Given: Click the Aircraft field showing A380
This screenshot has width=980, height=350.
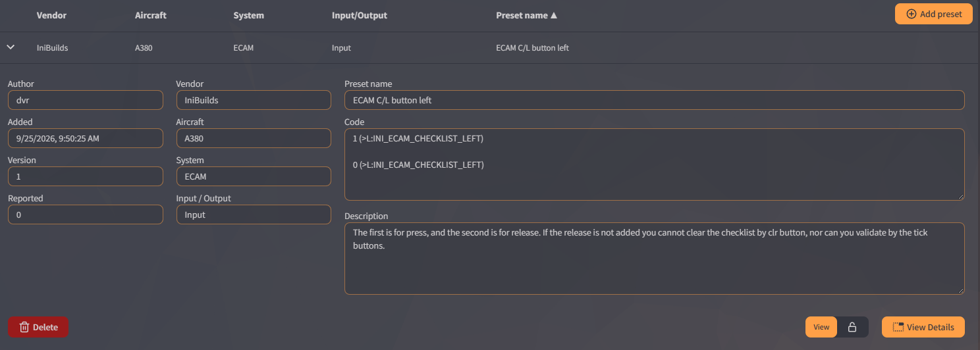Looking at the screenshot, I should (x=254, y=138).
